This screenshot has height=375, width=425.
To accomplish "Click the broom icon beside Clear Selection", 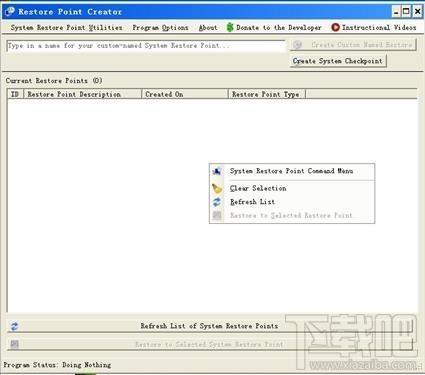I will [217, 188].
